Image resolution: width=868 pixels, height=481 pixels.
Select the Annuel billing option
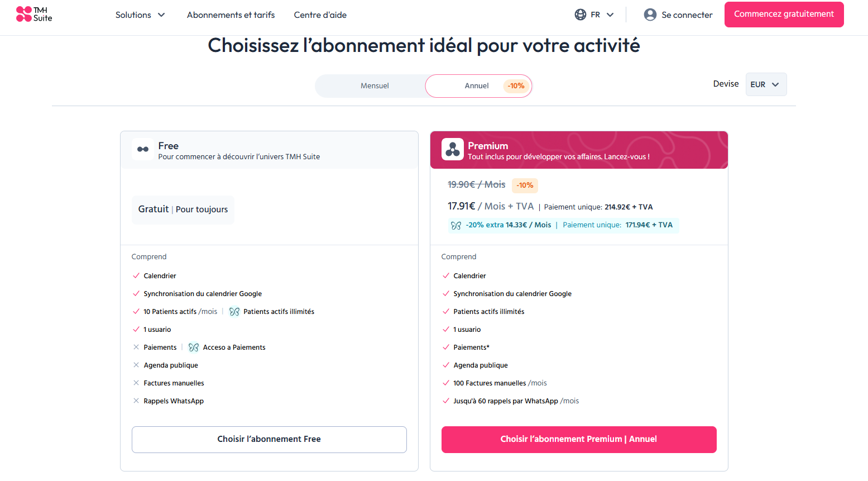(x=478, y=86)
